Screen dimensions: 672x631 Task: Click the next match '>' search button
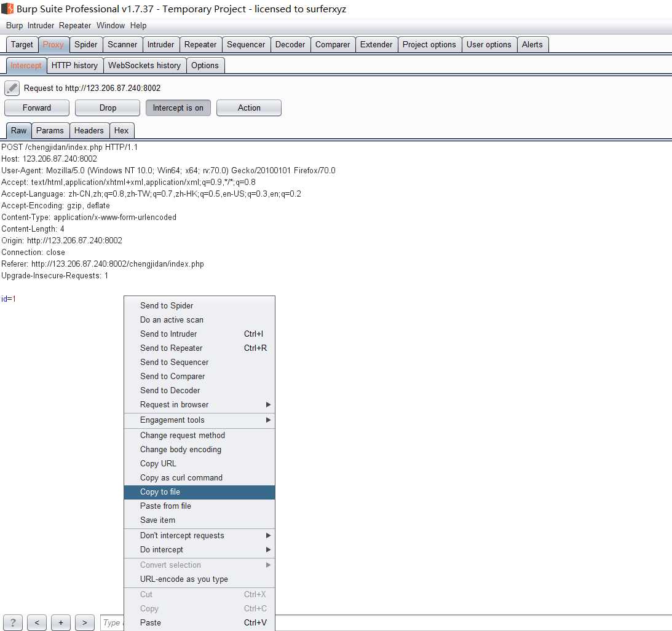pyautogui.click(x=85, y=622)
